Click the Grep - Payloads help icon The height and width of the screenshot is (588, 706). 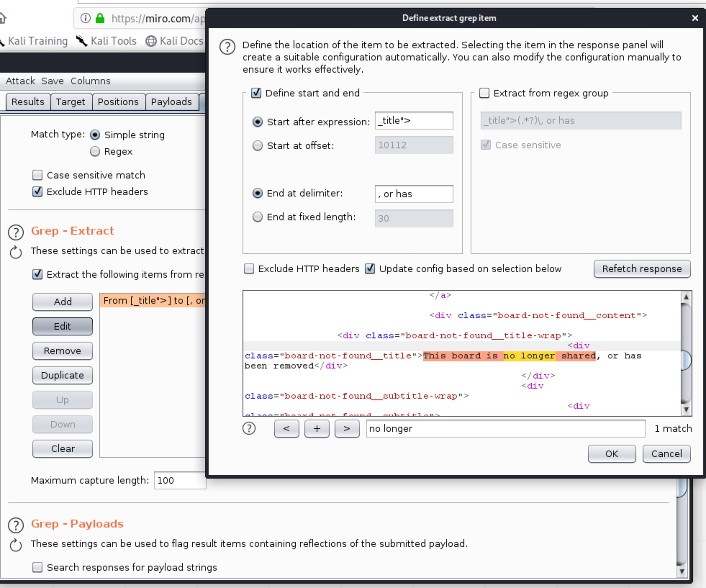point(16,525)
